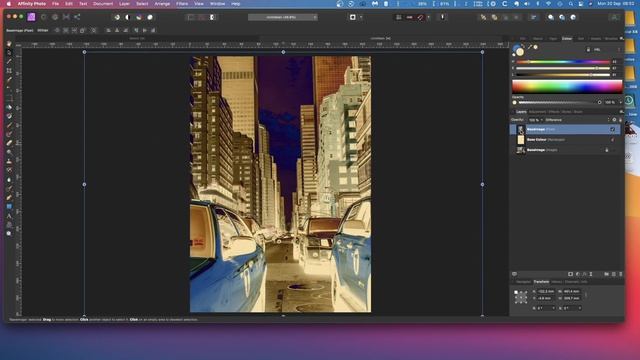Expand the Quick Mask options arrow
The image size is (640, 360).
[361, 17]
